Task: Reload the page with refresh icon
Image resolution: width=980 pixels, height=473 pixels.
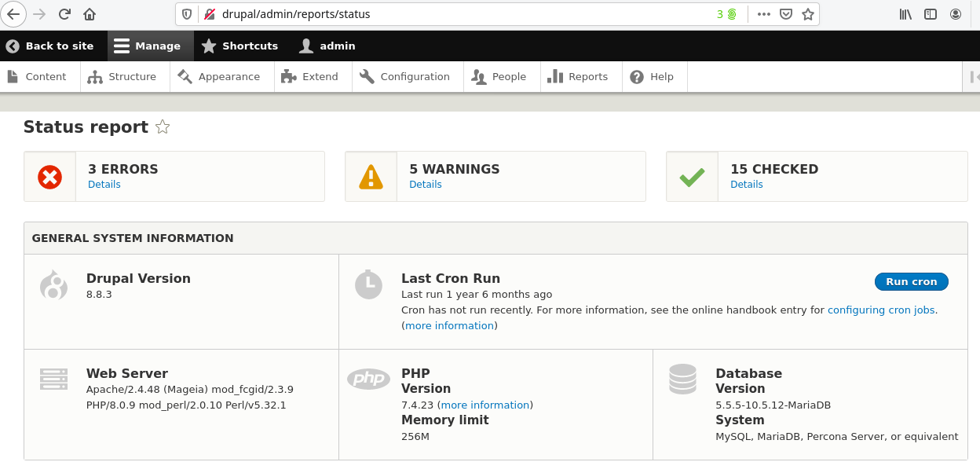Action: point(64,14)
